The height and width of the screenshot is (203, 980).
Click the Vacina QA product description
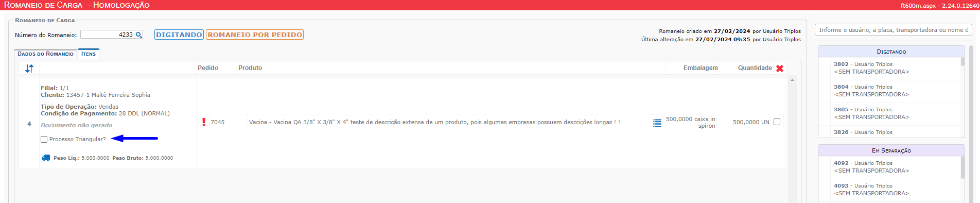click(434, 122)
